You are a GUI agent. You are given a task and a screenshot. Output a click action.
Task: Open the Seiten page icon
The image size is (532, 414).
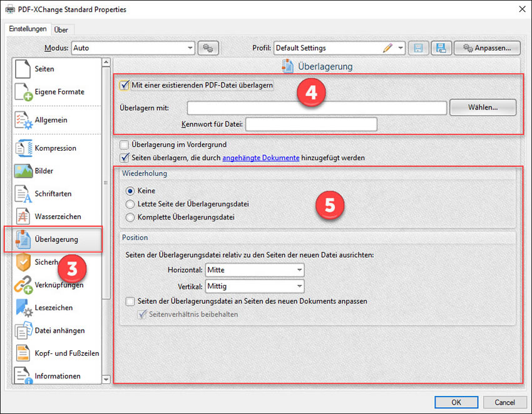(x=23, y=69)
